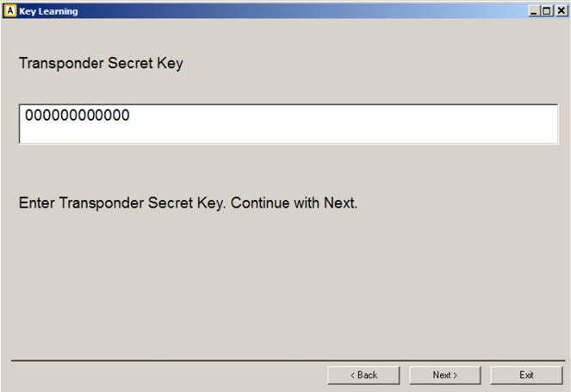Minimize the Key Learning window

[533, 11]
